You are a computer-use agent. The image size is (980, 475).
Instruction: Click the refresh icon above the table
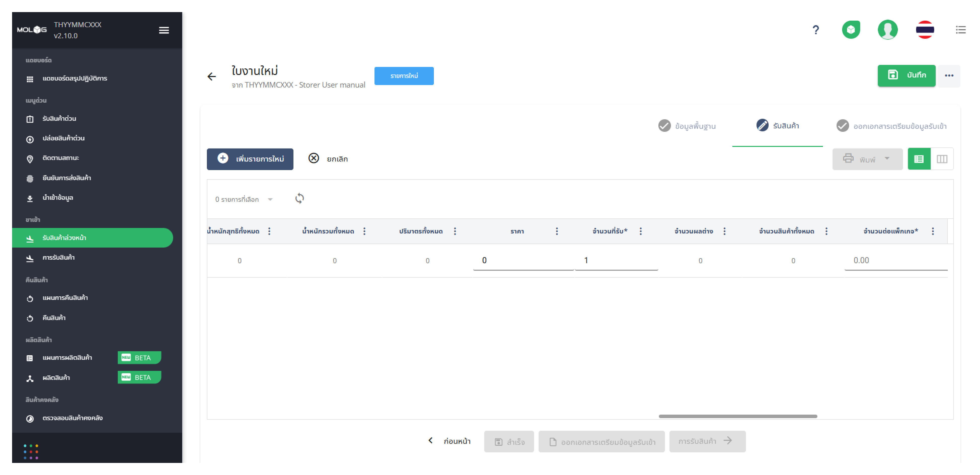[299, 198]
